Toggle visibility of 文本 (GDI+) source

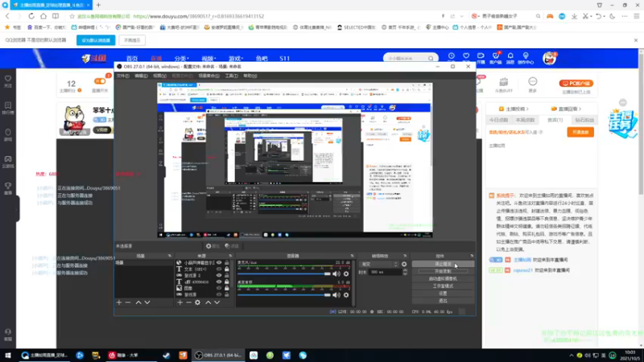(219, 269)
